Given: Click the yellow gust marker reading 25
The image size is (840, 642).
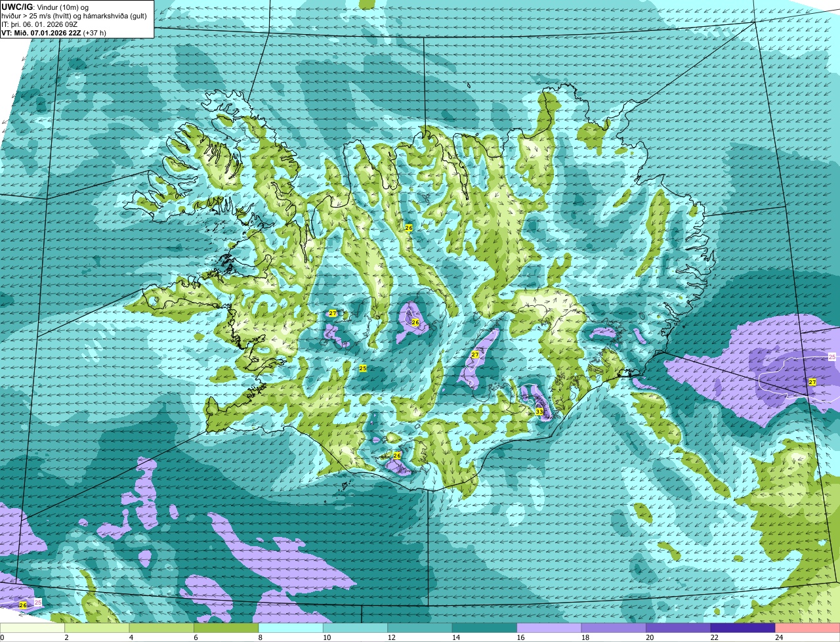Looking at the screenshot, I should tap(362, 368).
